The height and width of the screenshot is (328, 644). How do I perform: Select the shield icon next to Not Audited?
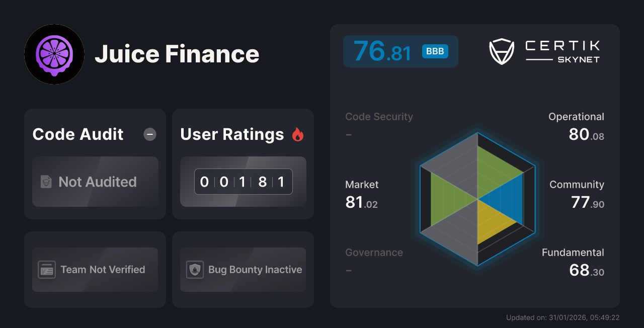pos(45,182)
